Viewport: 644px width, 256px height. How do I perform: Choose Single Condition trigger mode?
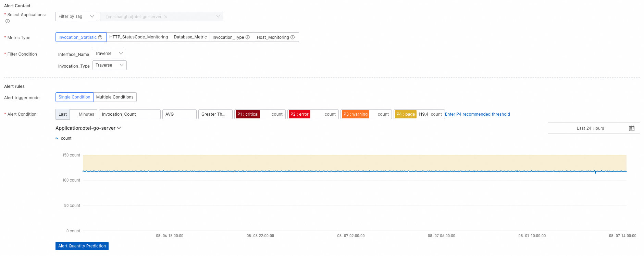click(74, 97)
